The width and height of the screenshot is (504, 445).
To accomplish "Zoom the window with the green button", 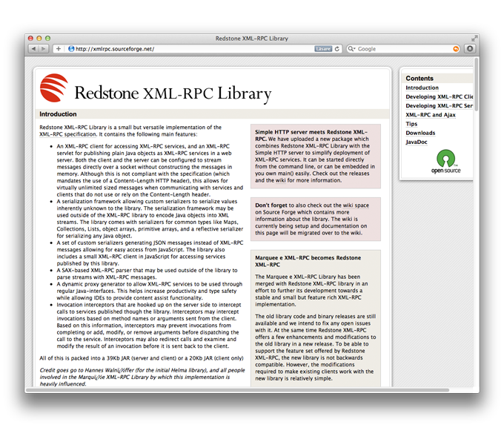I will coord(48,39).
